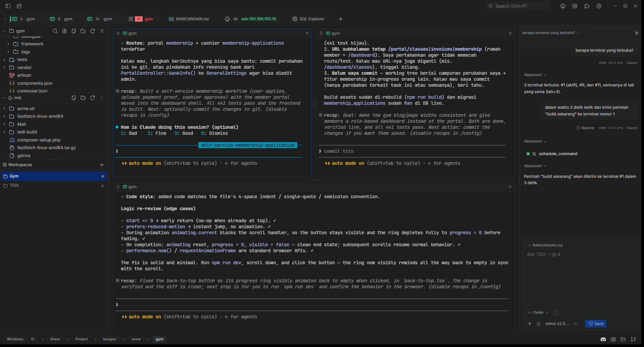This screenshot has height=347, width=644.
Task: Click the git branch icon in status bar
Action: pos(633,339)
